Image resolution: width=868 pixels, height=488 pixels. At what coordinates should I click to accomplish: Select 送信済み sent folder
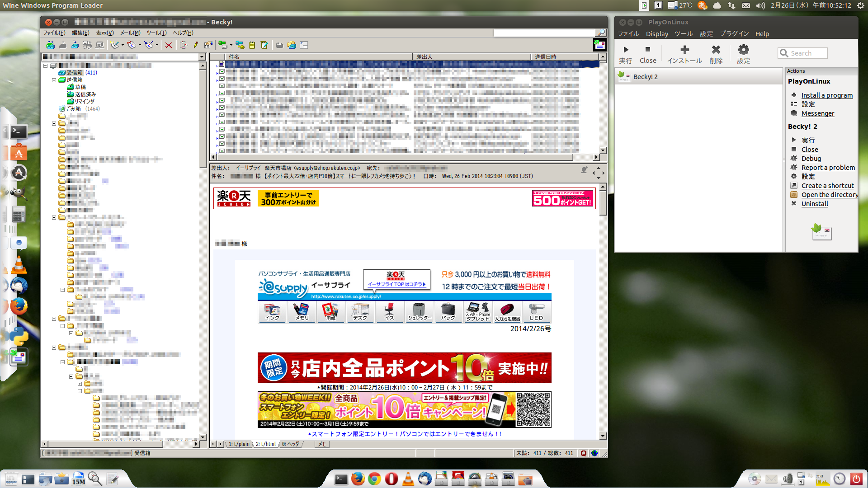click(81, 94)
